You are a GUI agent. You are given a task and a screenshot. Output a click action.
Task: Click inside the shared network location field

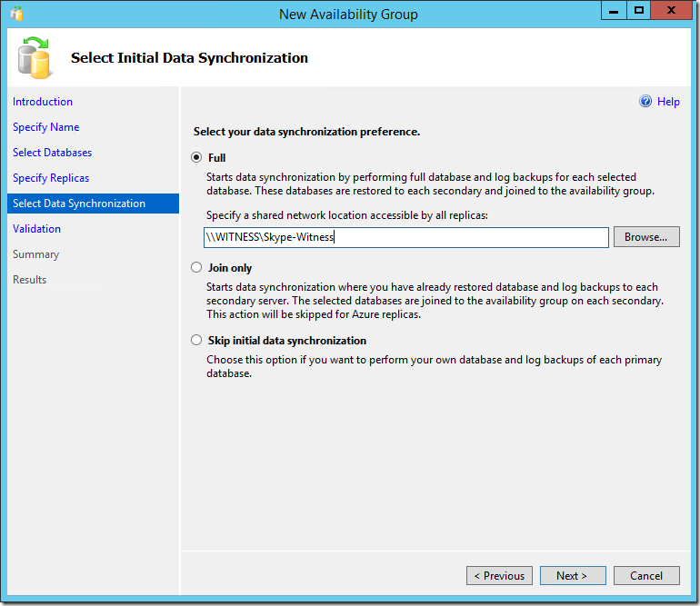(405, 237)
